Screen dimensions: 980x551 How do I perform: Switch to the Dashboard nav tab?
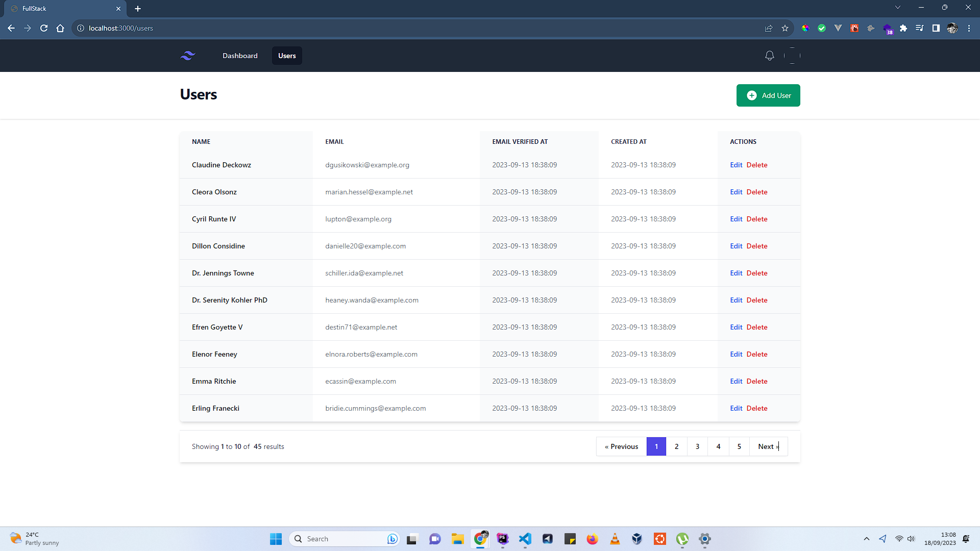240,56
